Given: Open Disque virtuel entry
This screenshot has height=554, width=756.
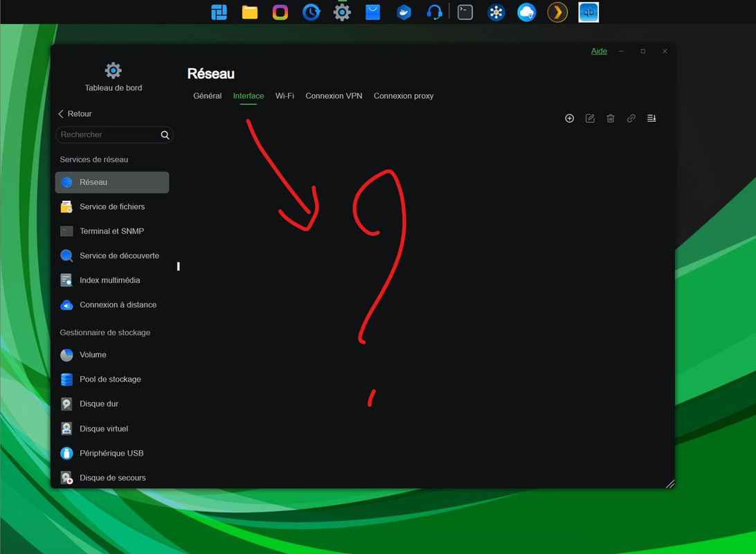Looking at the screenshot, I should click(112, 429).
